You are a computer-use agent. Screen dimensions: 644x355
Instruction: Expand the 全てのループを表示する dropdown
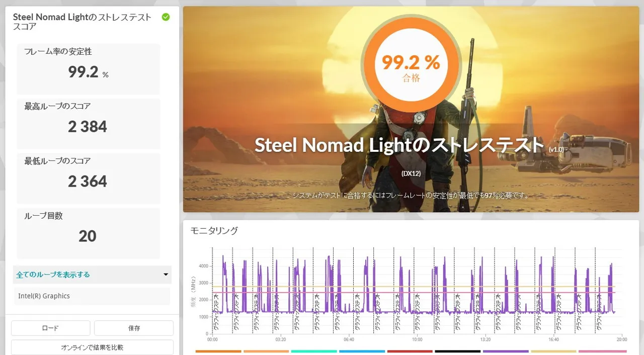point(92,275)
